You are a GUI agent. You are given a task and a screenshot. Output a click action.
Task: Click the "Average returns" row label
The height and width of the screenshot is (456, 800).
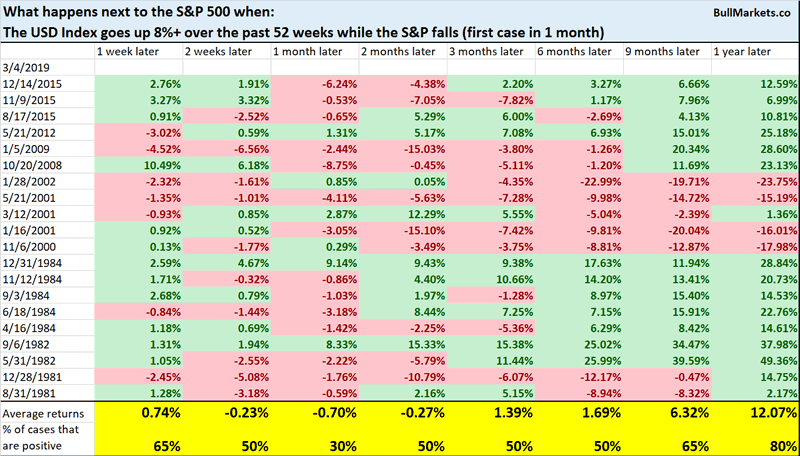click(x=43, y=414)
